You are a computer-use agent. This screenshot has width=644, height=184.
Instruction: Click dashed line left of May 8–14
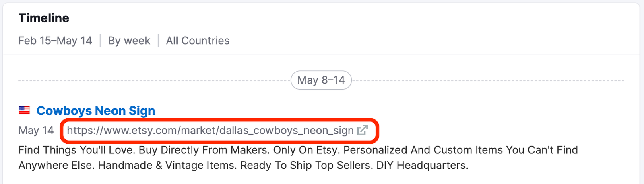click(x=153, y=80)
